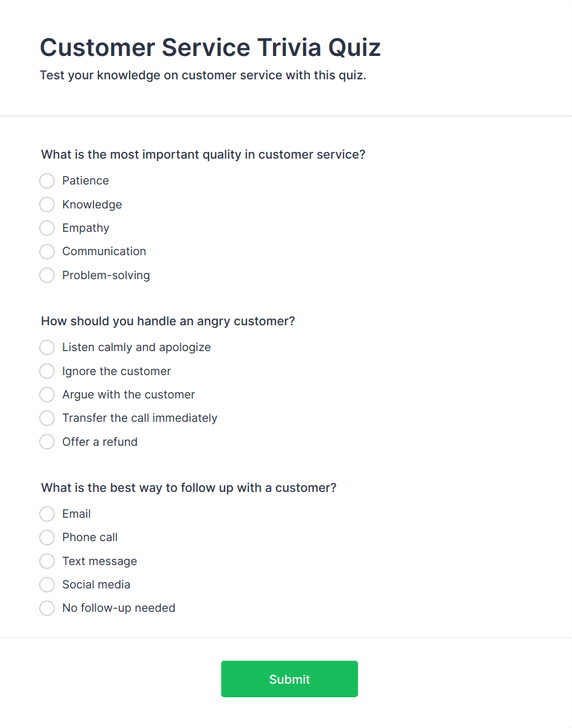
Task: Choose Knowledge as the answer
Action: pos(47,205)
